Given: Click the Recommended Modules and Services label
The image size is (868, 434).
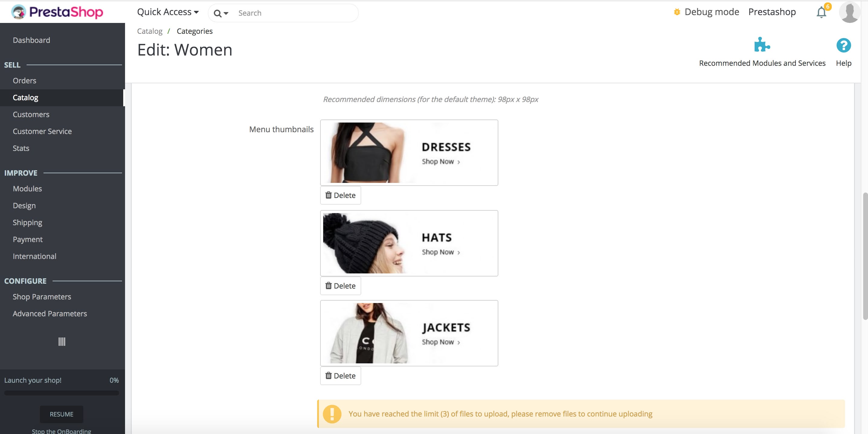Looking at the screenshot, I should click(x=762, y=63).
